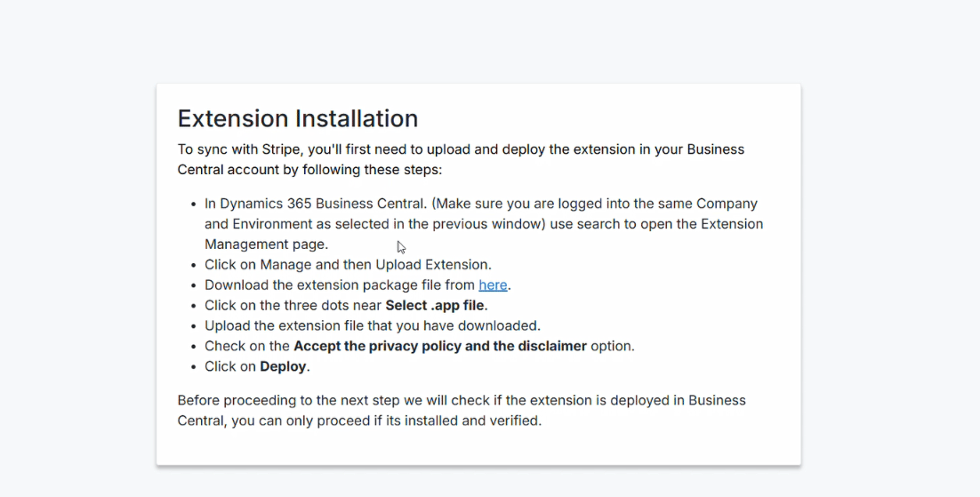Click 'Dynamics 365 Business Central' in the first bullet
Image resolution: width=980 pixels, height=497 pixels.
click(323, 204)
